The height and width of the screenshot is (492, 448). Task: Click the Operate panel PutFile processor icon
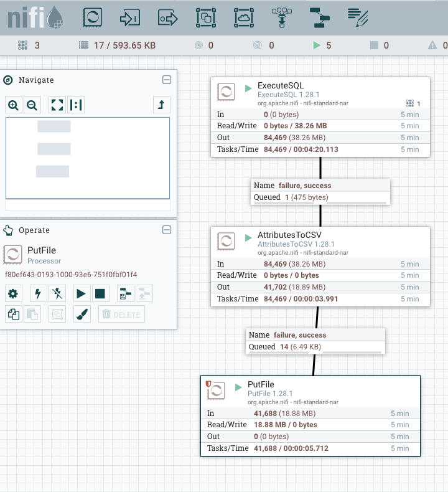tap(12, 255)
